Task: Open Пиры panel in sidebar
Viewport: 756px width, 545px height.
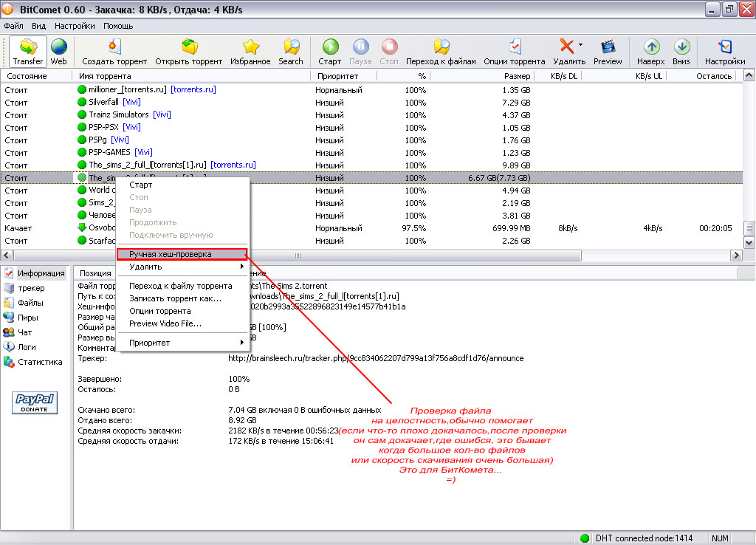Action: coord(21,318)
